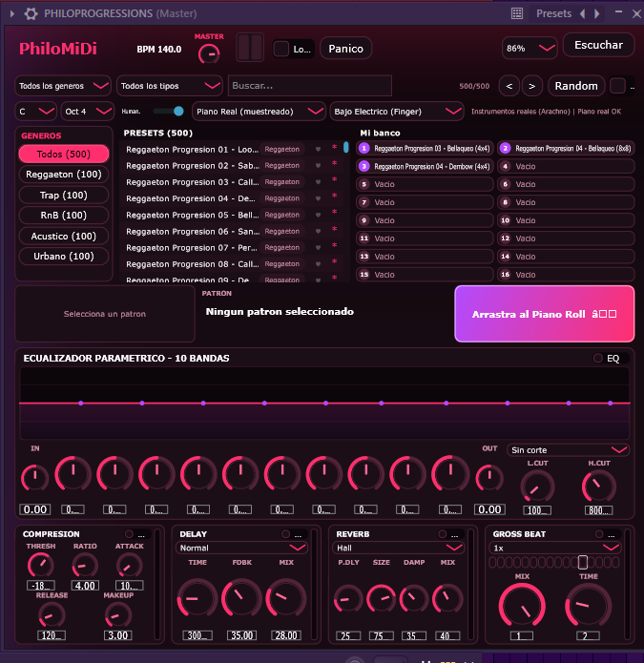
Task: Select the Todos (500) genre
Action: tap(63, 154)
